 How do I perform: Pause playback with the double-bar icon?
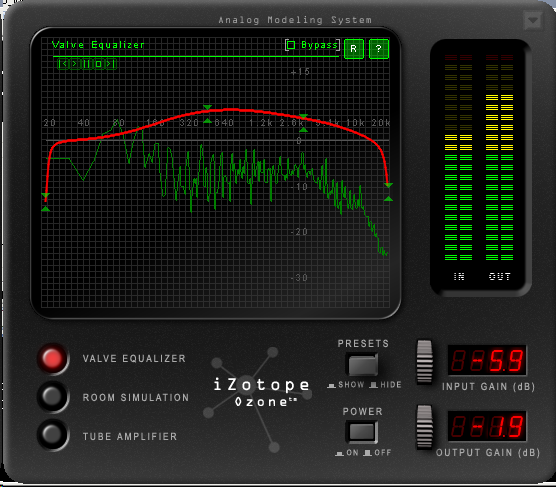click(87, 64)
